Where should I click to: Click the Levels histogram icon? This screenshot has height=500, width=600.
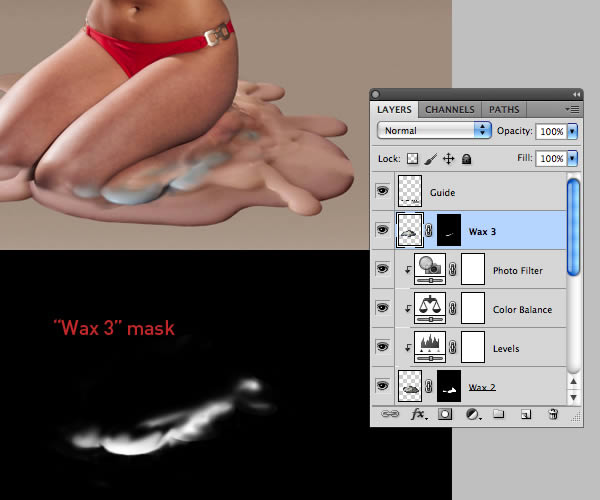click(430, 347)
